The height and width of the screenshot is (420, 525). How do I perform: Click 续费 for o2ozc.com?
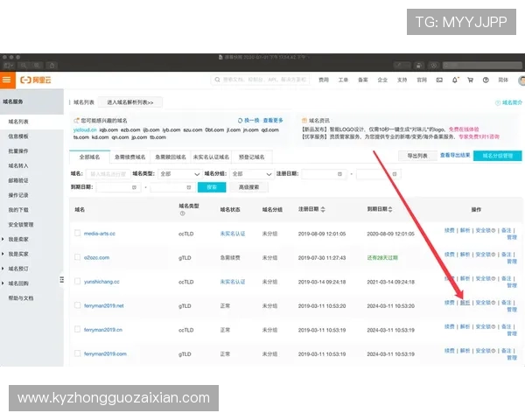click(x=450, y=255)
